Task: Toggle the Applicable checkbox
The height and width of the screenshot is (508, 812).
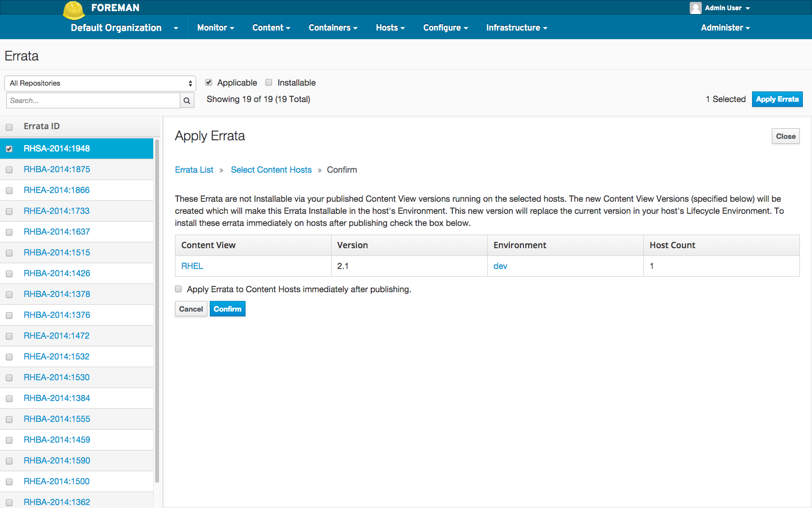Action: [x=209, y=82]
